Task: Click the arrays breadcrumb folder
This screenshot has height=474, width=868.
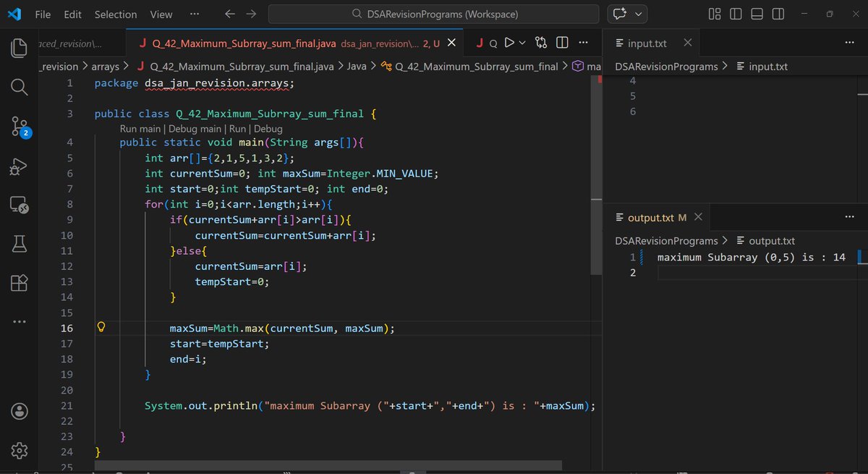Action: coord(106,67)
